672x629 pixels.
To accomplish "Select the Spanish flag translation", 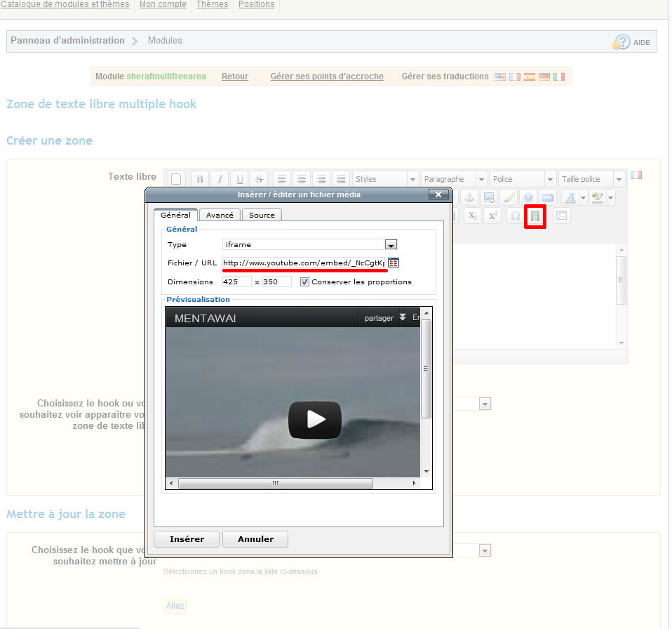I will coord(530,77).
